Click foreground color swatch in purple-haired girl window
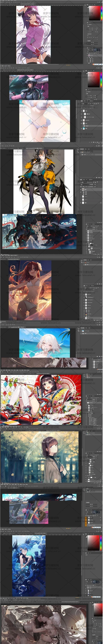The height and width of the screenshot is (644, 103). pyautogui.click(x=87, y=6)
